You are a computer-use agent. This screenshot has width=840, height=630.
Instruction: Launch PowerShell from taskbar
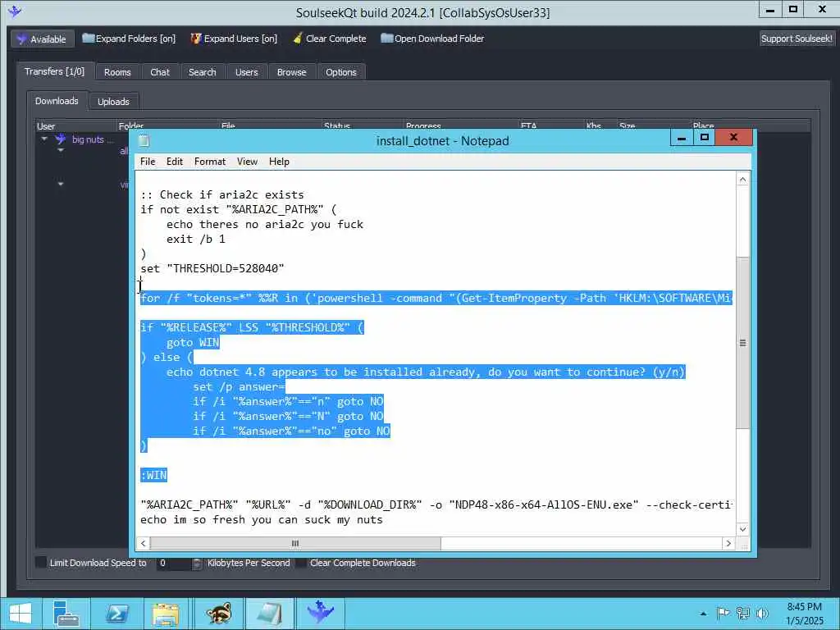click(116, 614)
